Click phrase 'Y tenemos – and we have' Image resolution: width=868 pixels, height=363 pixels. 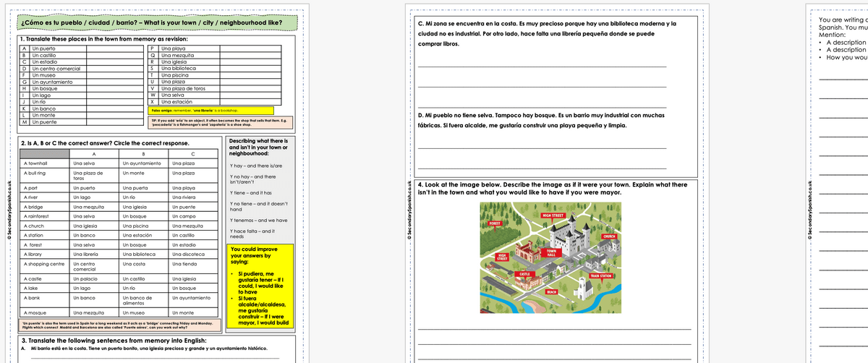pyautogui.click(x=258, y=220)
